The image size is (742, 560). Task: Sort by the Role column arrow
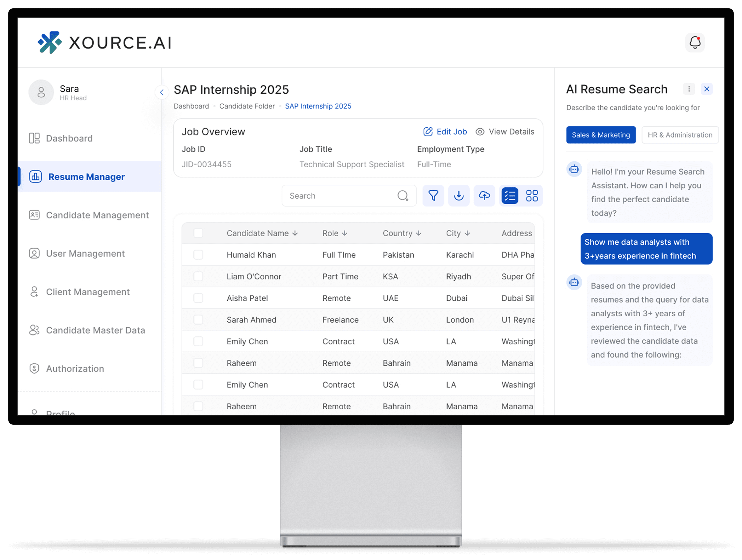(x=345, y=233)
